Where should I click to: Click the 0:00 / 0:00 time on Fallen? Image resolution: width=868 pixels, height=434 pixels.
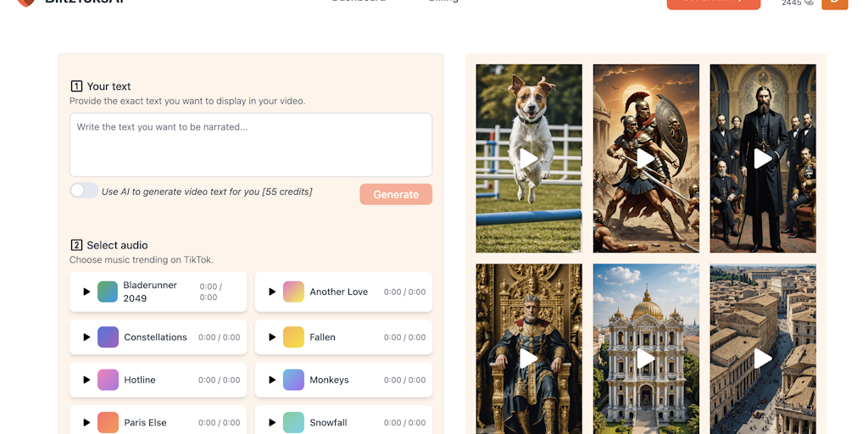click(x=404, y=337)
